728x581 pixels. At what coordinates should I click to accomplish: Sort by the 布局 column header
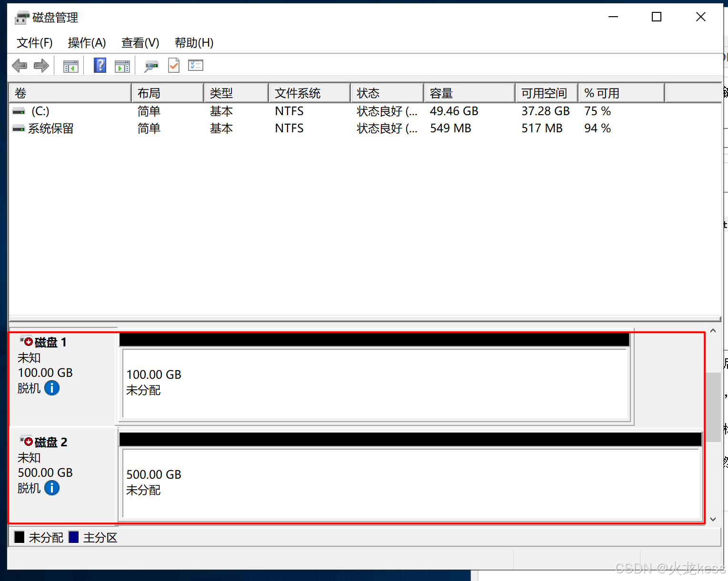pyautogui.click(x=168, y=93)
